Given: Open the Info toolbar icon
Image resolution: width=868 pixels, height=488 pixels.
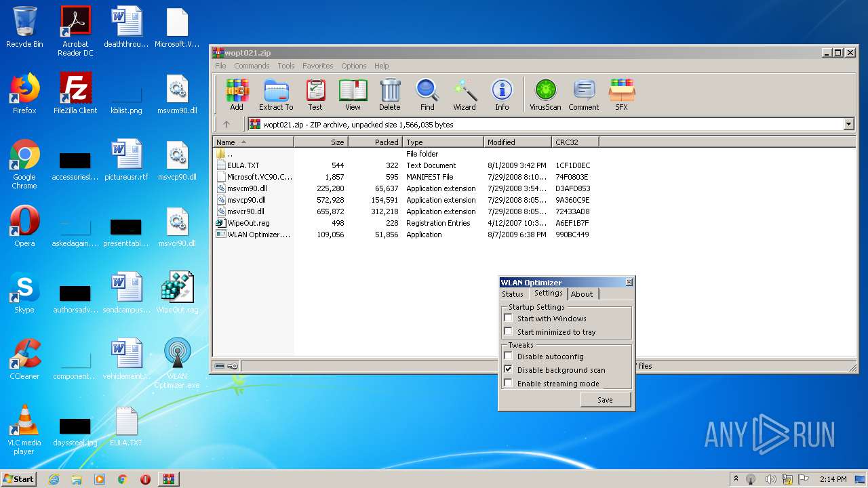Looking at the screenshot, I should pyautogui.click(x=502, y=94).
